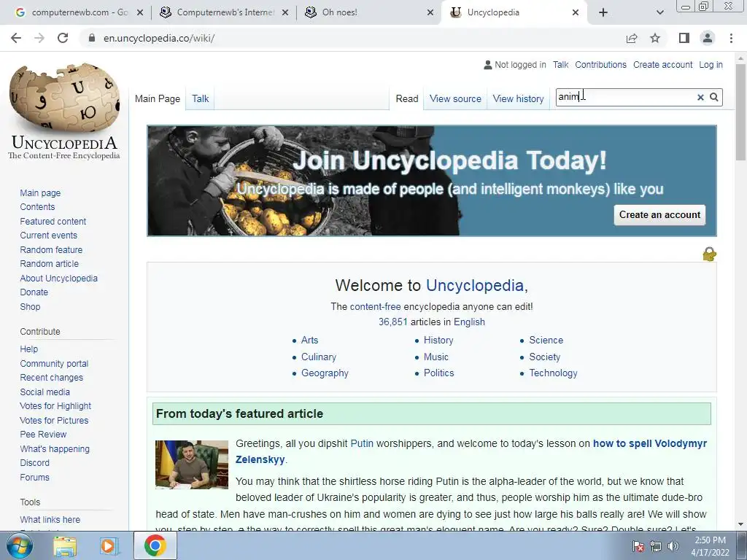Click the browser forward arrow
This screenshot has height=560, width=747.
click(39, 38)
